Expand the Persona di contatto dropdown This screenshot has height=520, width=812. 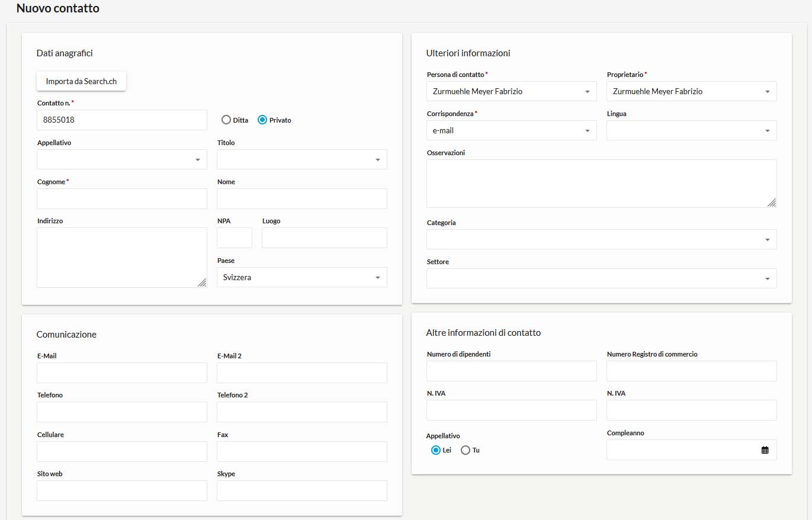(512, 91)
